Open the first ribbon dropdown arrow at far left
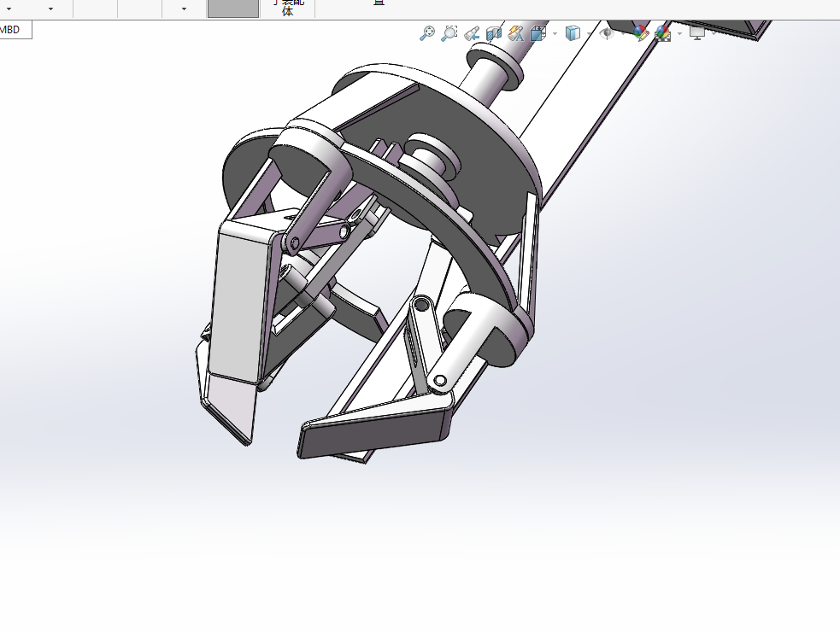The width and height of the screenshot is (840, 631). coord(9,9)
